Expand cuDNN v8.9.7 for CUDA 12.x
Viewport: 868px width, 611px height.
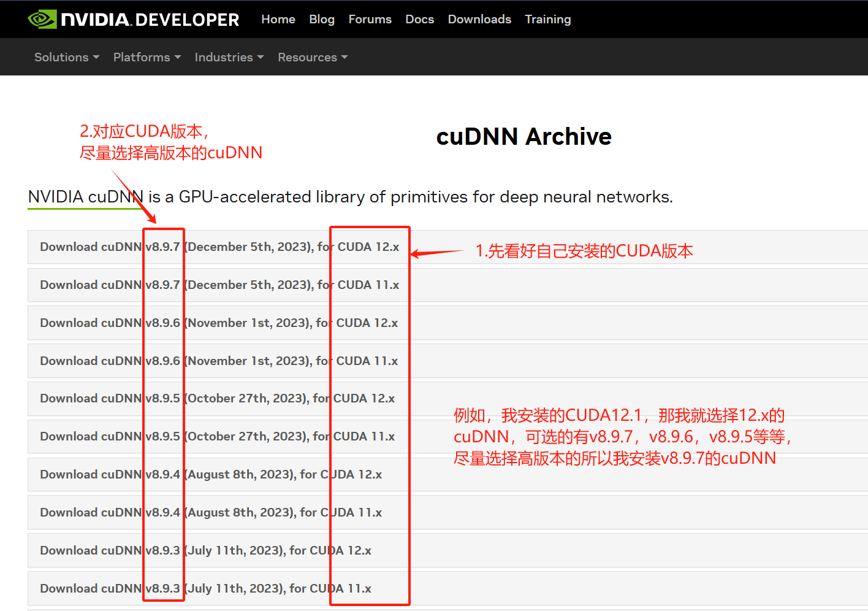tap(447, 247)
